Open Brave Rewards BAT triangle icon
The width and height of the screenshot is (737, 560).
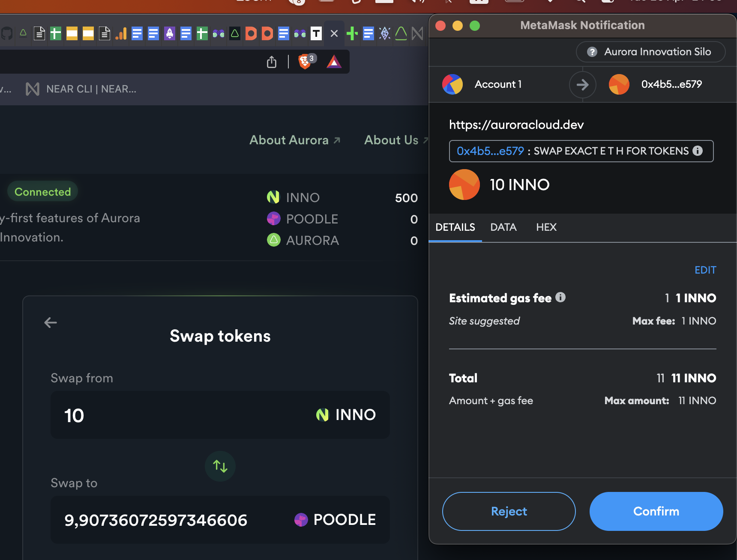click(334, 62)
